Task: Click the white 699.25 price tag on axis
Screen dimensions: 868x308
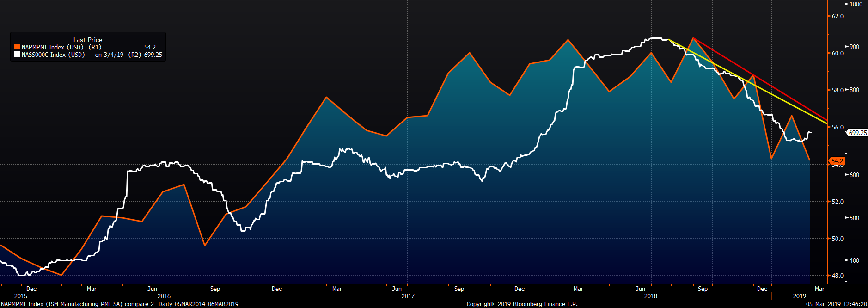Action: [857, 133]
